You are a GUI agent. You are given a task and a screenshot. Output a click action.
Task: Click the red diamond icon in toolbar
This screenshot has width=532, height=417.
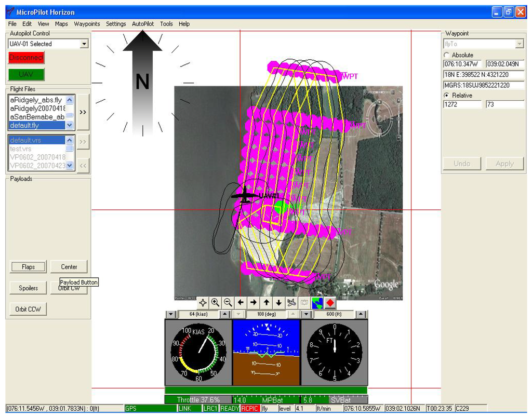tap(330, 302)
